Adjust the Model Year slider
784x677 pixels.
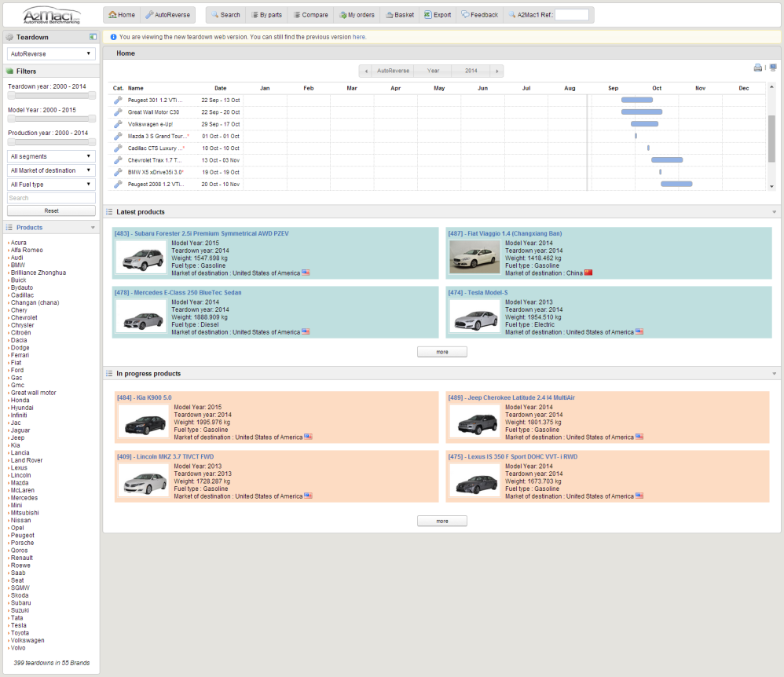(x=51, y=119)
